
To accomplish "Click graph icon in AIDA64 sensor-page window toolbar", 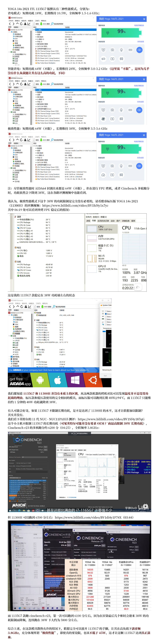I will (x=30, y=307).
